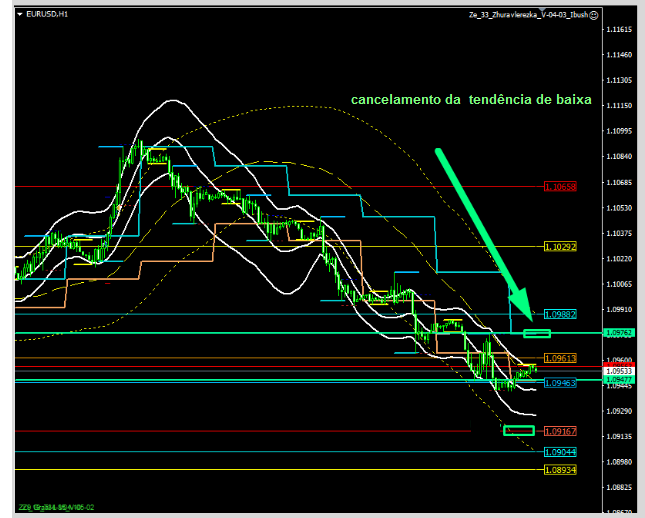Click the smiley face expert advisor icon
This screenshot has height=518, width=645.
coord(595,15)
